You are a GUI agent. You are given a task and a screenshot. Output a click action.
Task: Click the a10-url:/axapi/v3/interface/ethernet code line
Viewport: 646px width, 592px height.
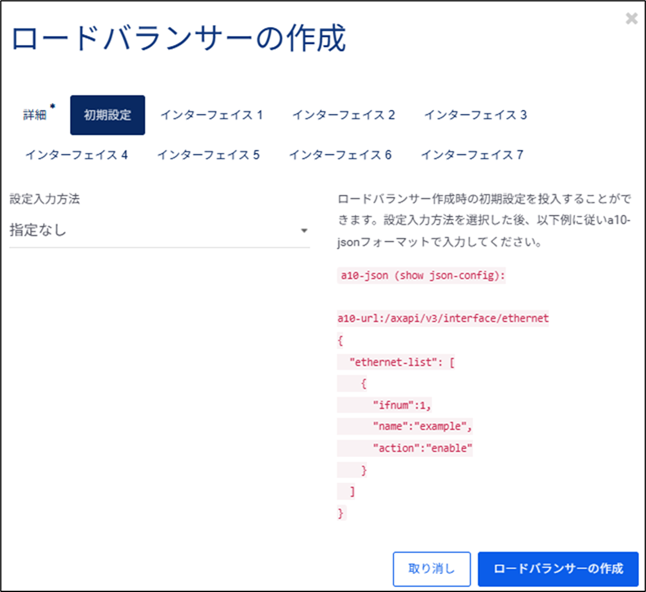click(x=443, y=318)
